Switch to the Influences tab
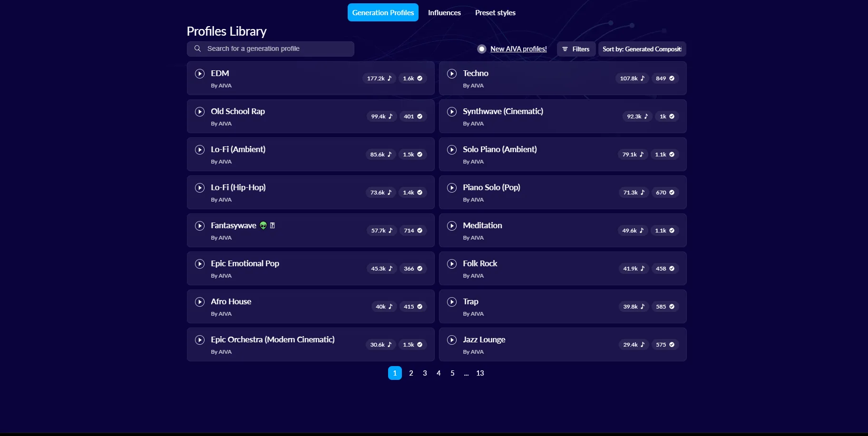 [x=444, y=13]
